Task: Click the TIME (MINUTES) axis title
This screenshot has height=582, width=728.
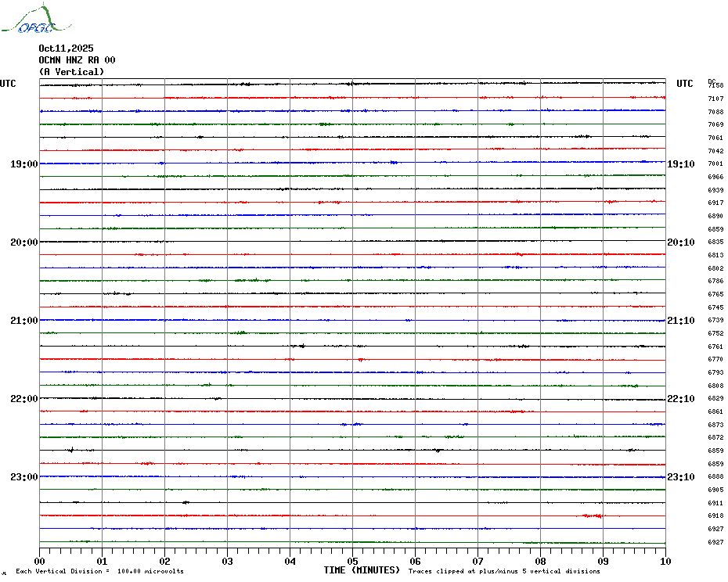Action: pos(362,570)
